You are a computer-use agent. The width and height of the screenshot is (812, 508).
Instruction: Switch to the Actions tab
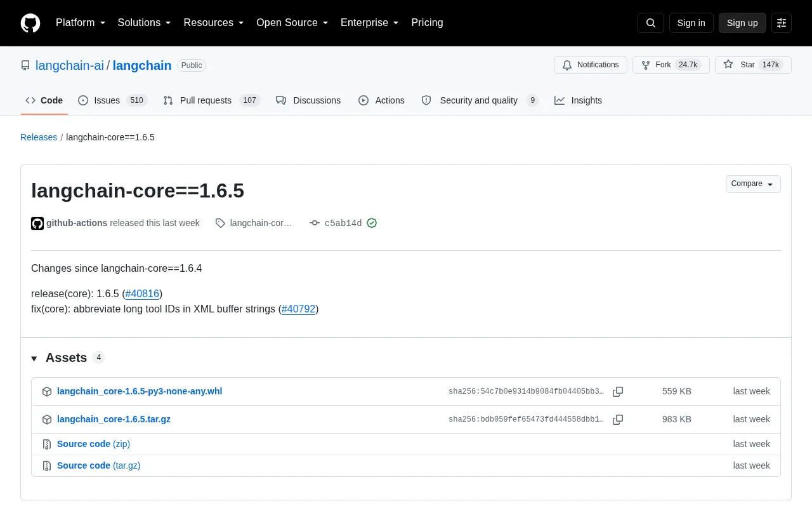[x=381, y=100]
